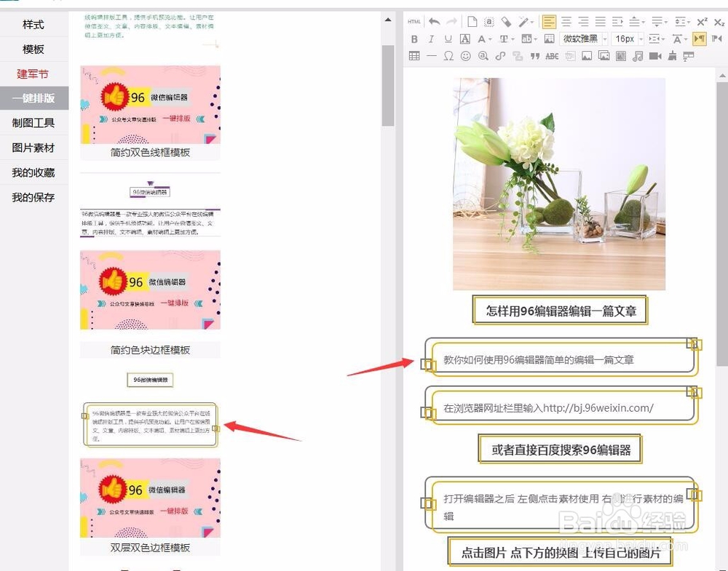Toggle bold formatting
The image size is (728, 571).
(x=414, y=39)
